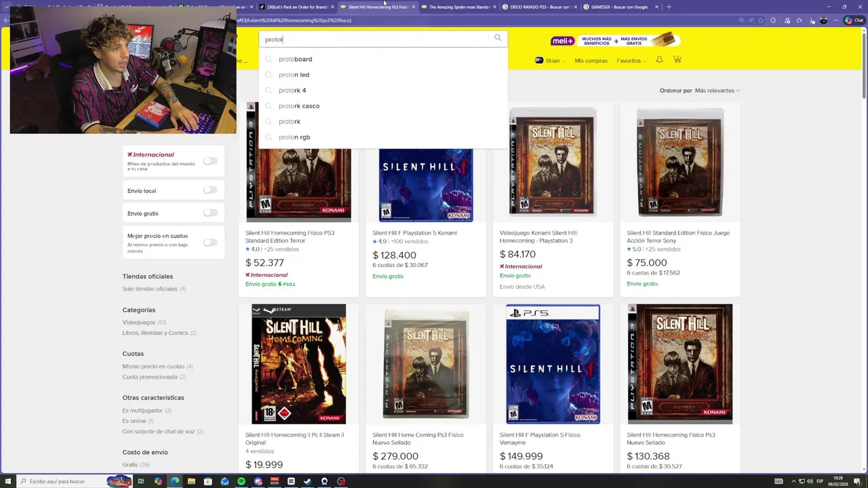Open the Ordenar por Más relevantes dropdown
The height and width of the screenshot is (488, 868).
click(717, 90)
